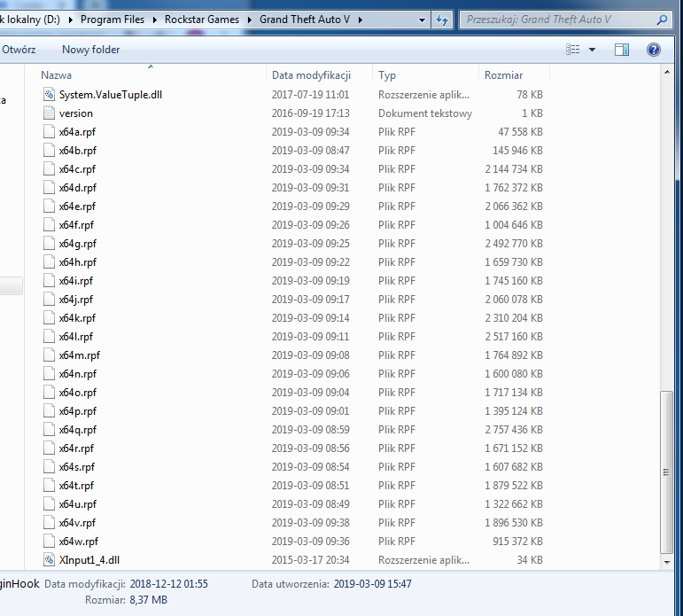The width and height of the screenshot is (683, 616).
Task: Click the scrollbar up arrow
Action: [x=667, y=73]
